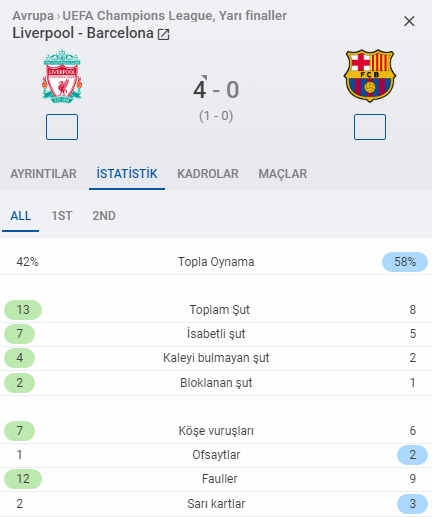Screen dimensions: 432x517
Task: Click the Liverpool - Barcelona match title
Action: pos(83,33)
